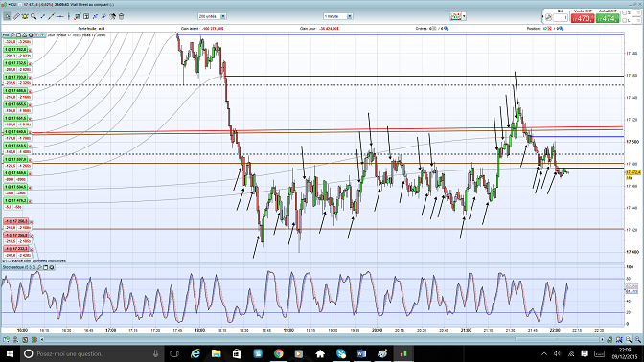
Task: Click the pencil drawing tool
Action: click(x=16, y=16)
